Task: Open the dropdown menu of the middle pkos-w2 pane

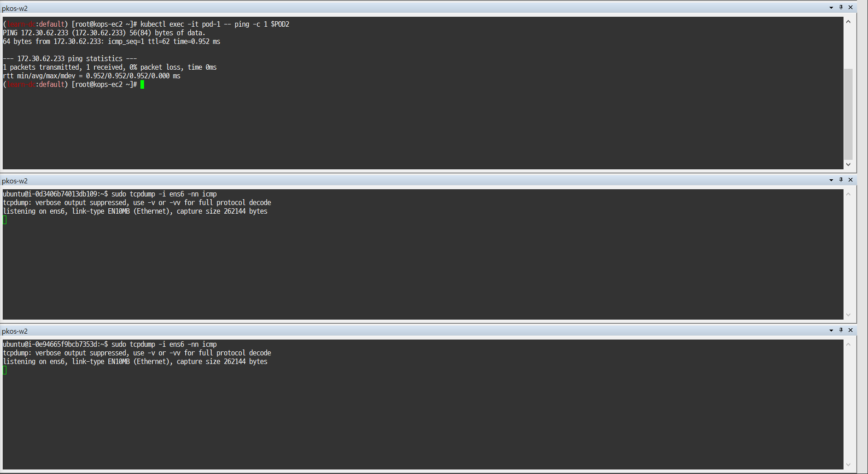Action: click(x=831, y=180)
